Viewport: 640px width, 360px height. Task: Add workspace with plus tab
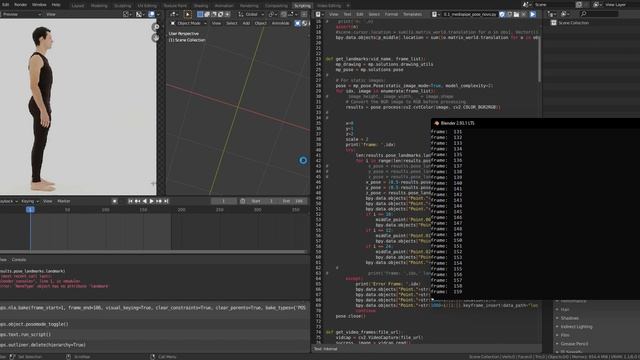click(x=348, y=6)
